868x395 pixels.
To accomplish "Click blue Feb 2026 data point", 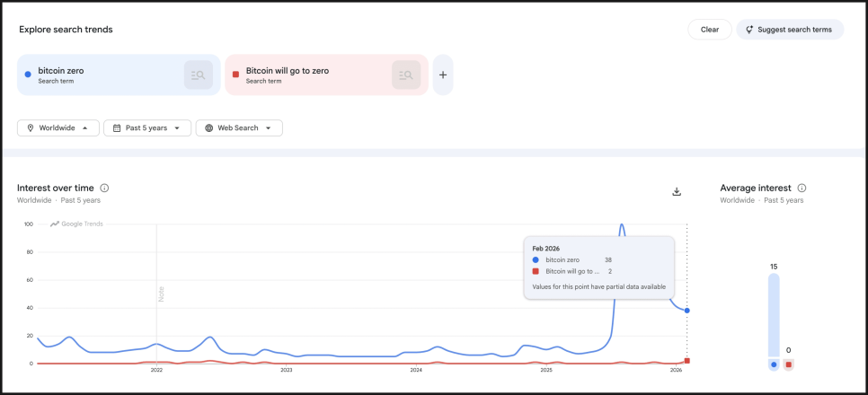I will (687, 311).
